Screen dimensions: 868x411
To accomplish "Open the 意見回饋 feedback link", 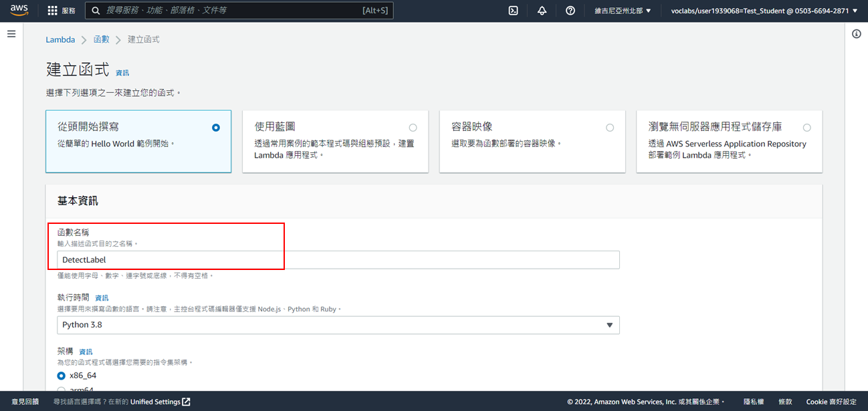I will click(25, 402).
